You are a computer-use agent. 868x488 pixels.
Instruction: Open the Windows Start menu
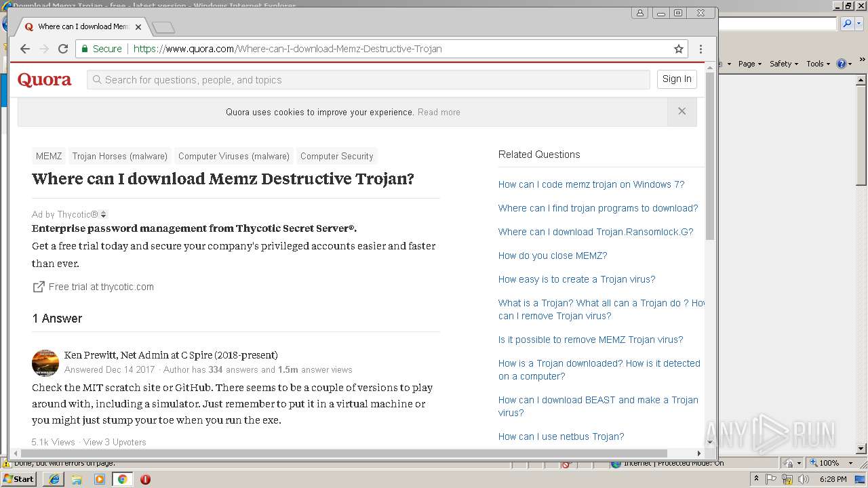click(x=18, y=479)
